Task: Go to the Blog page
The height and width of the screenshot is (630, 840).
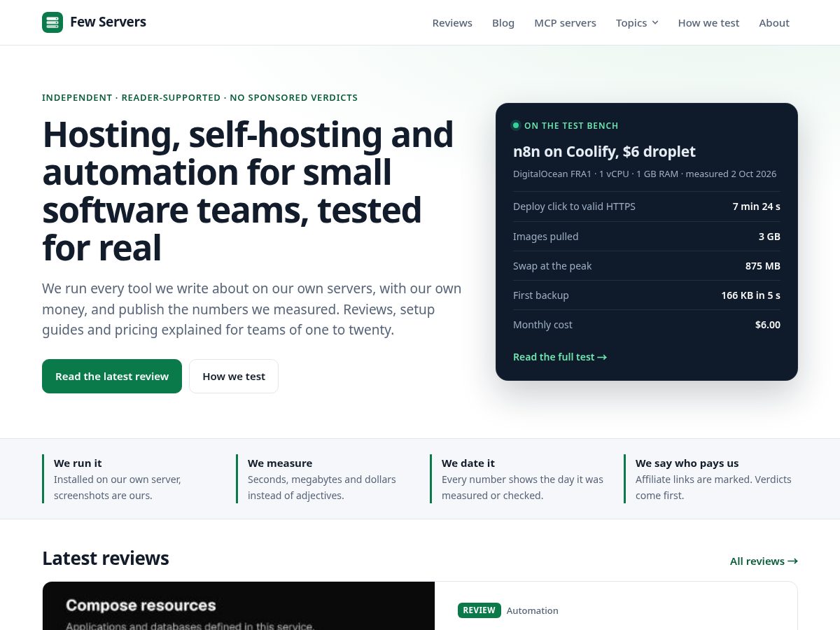Action: click(x=503, y=23)
